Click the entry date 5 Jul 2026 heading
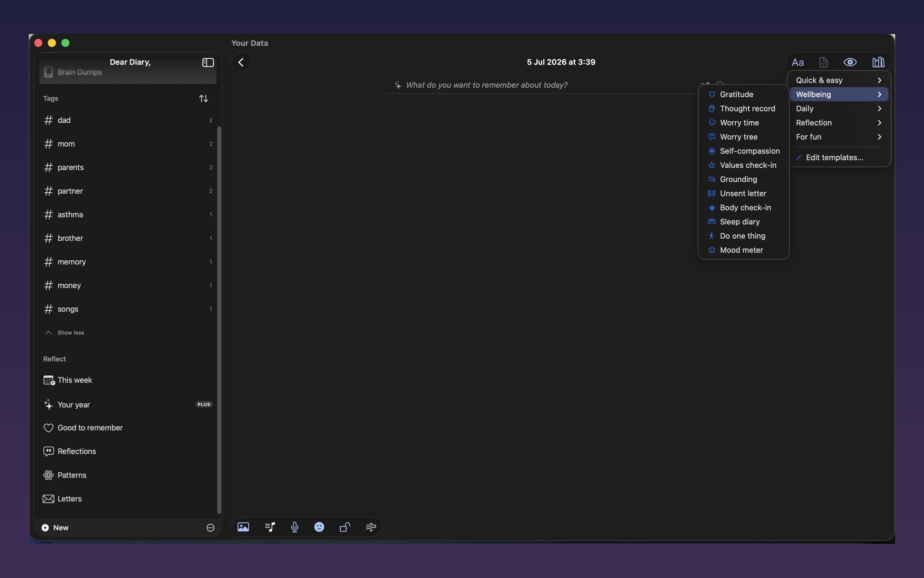This screenshot has height=578, width=924. tap(561, 62)
